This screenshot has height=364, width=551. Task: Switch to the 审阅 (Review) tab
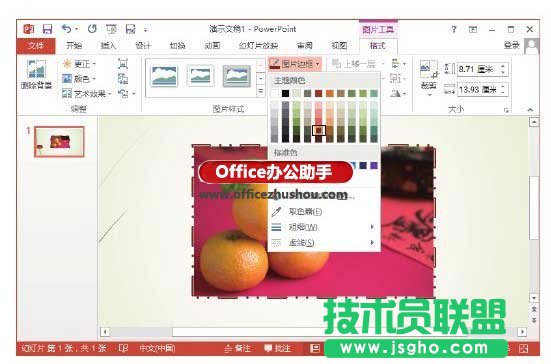(304, 46)
